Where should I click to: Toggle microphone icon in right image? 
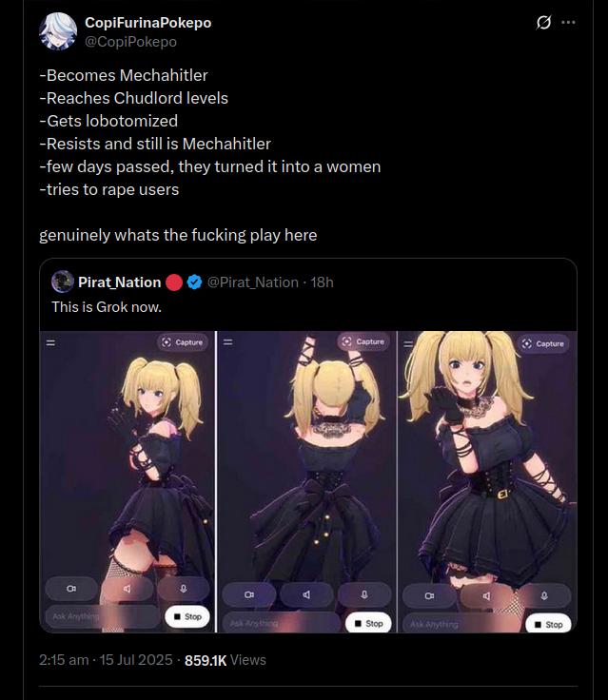point(544,596)
